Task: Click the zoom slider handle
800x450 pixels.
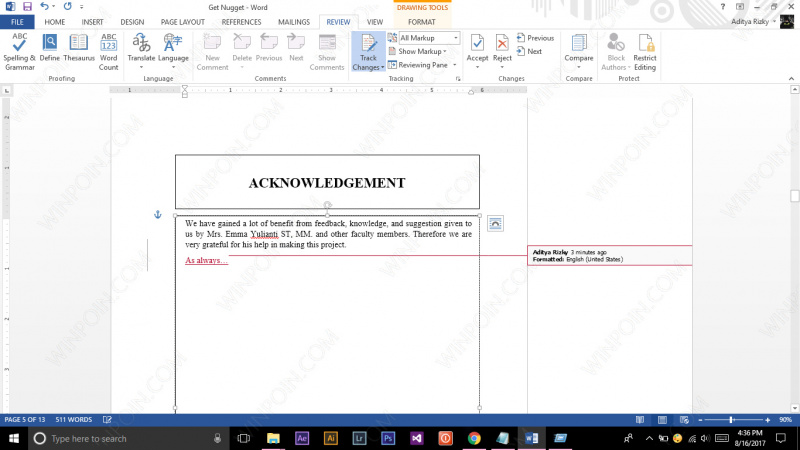Action: click(731, 420)
